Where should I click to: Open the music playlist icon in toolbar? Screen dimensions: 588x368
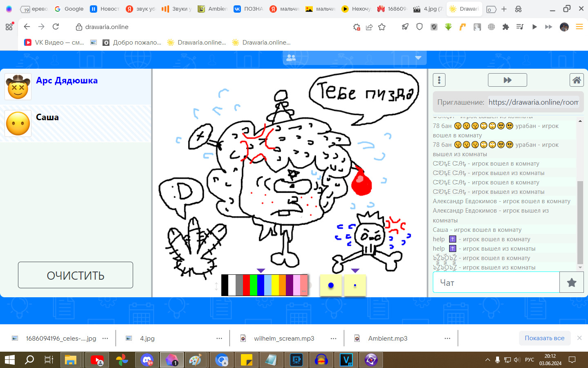[520, 27]
